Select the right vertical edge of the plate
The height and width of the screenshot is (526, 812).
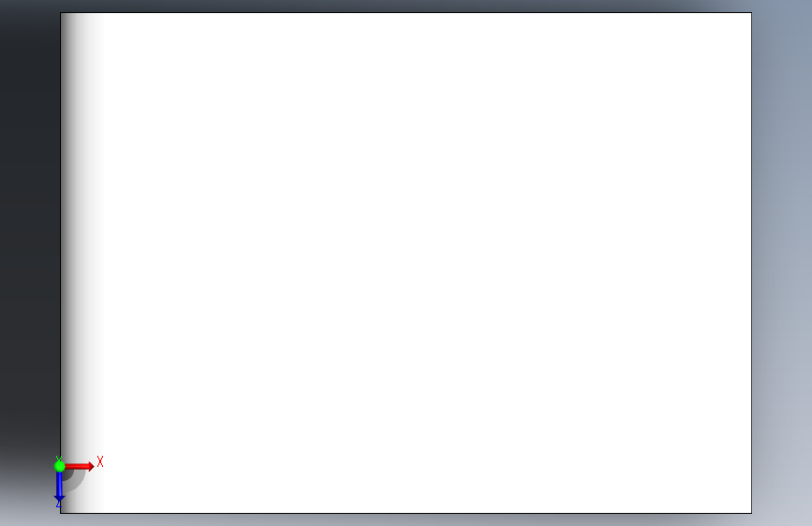coord(751,263)
